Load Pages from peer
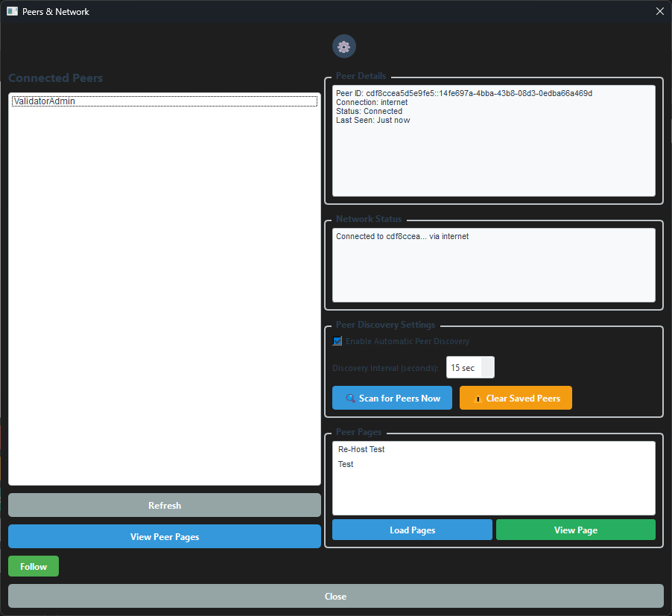The image size is (672, 616). (412, 530)
